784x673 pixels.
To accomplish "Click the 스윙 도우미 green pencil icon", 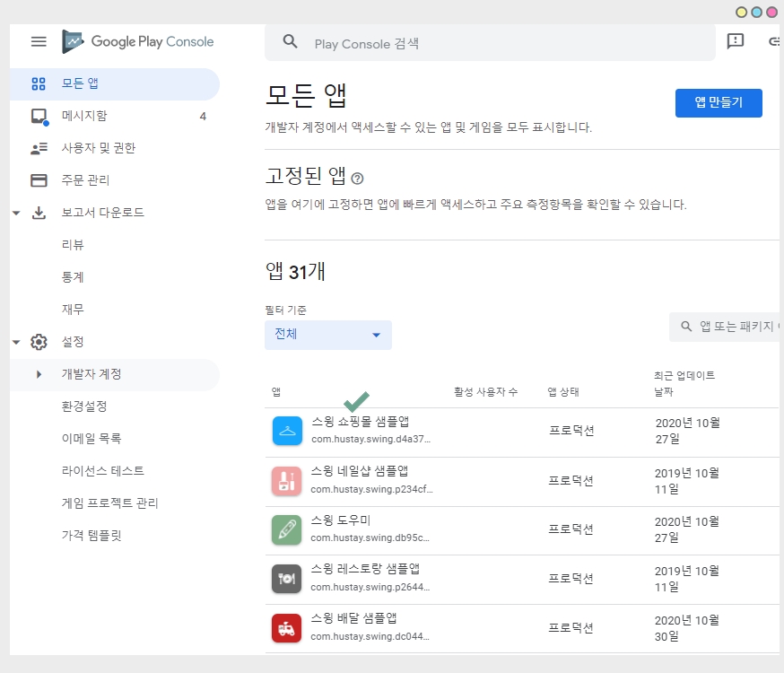I will (286, 530).
